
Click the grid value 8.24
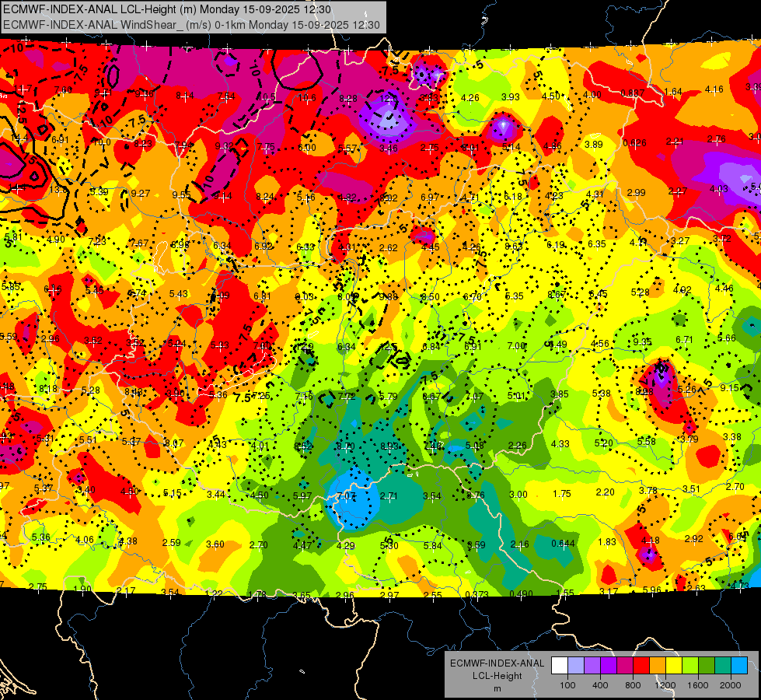[264, 197]
